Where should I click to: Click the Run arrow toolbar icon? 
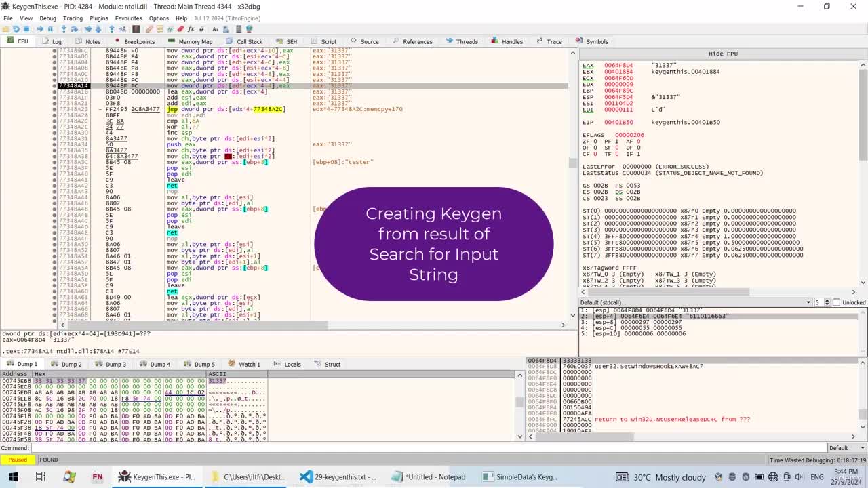click(x=39, y=29)
